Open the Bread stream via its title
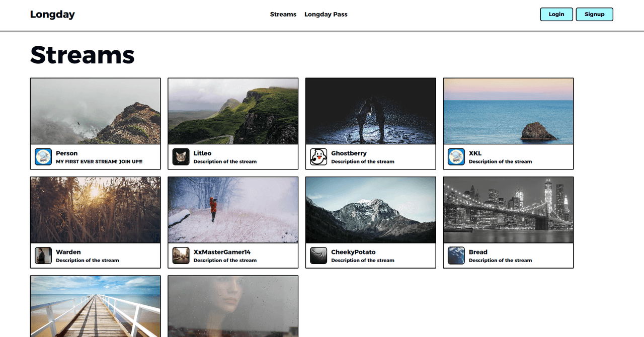 (x=477, y=252)
